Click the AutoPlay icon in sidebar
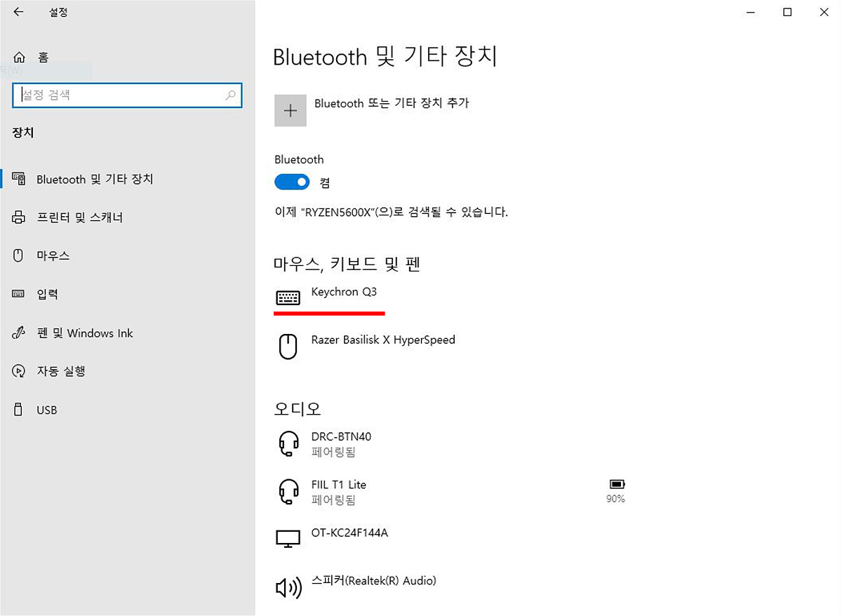This screenshot has height=616, width=842. click(19, 371)
